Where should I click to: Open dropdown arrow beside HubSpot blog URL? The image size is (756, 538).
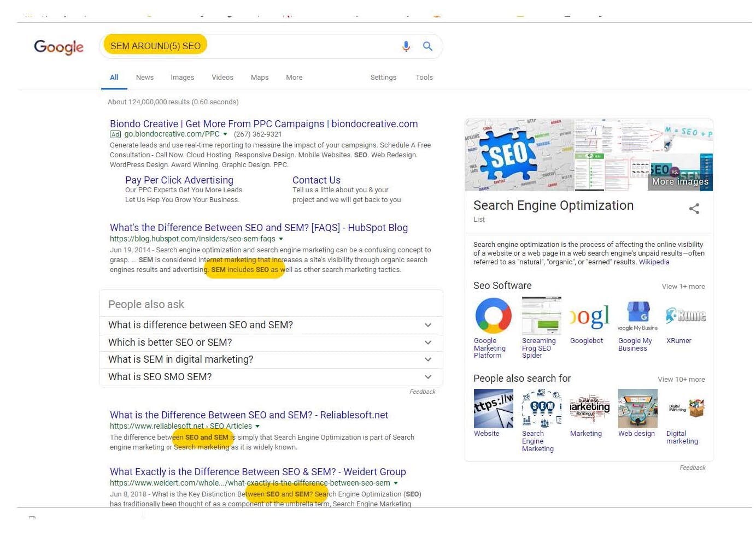point(281,239)
